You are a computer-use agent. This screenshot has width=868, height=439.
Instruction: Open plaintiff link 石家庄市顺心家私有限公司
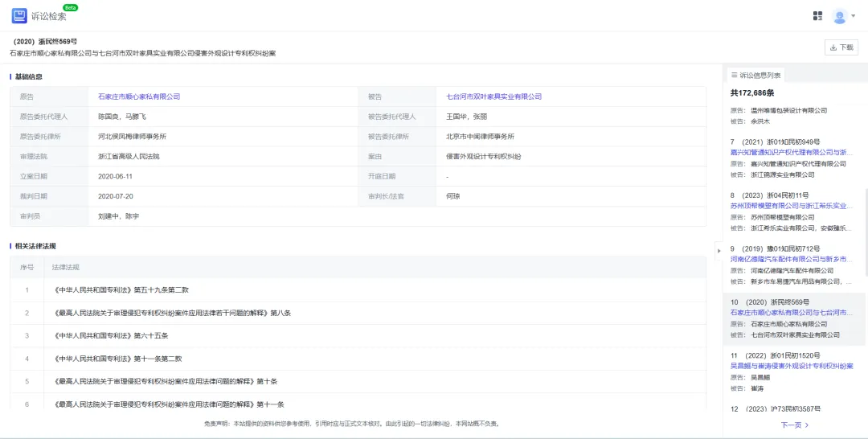[139, 96]
